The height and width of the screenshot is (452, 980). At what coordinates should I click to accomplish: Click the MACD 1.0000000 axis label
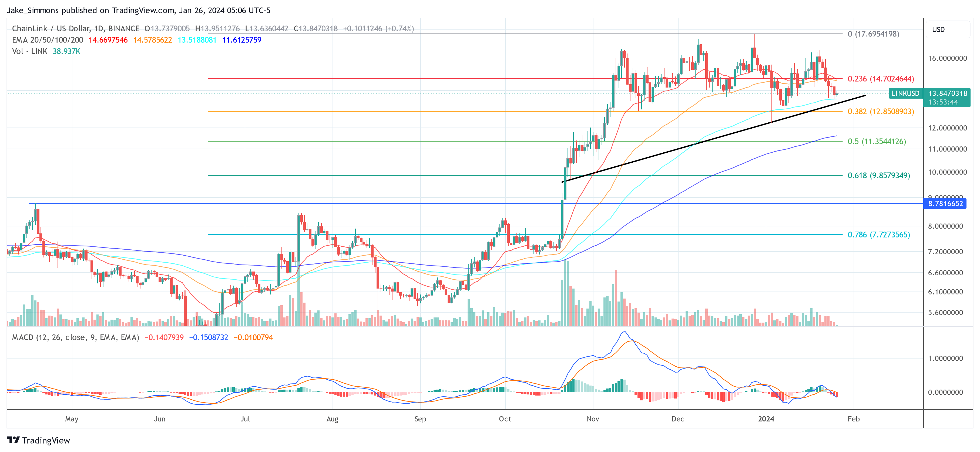(946, 359)
